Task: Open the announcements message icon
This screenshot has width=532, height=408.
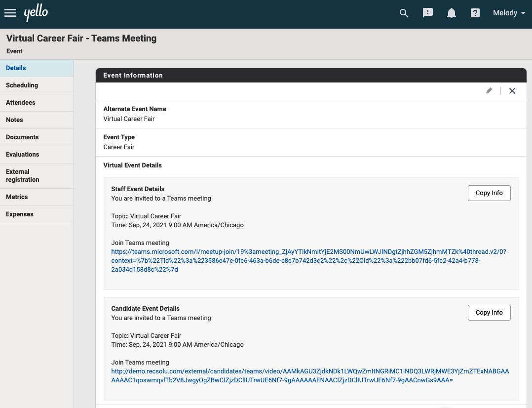Action: (427, 13)
